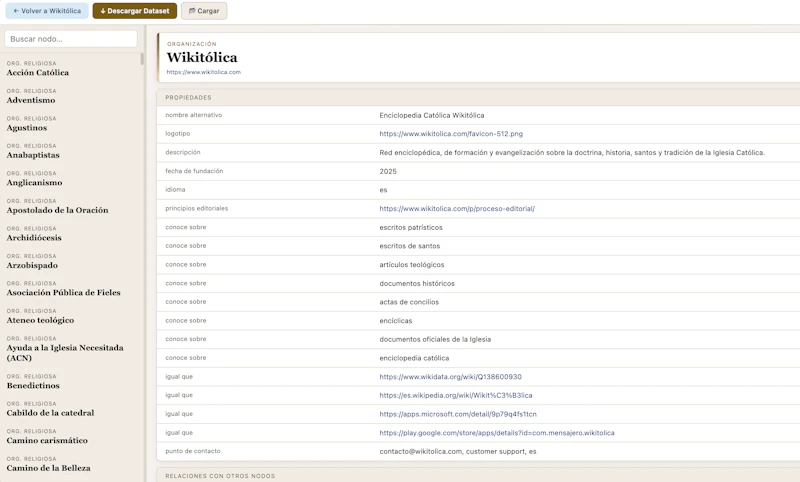Click the documentos históricos value
This screenshot has height=482, width=800.
pos(417,284)
